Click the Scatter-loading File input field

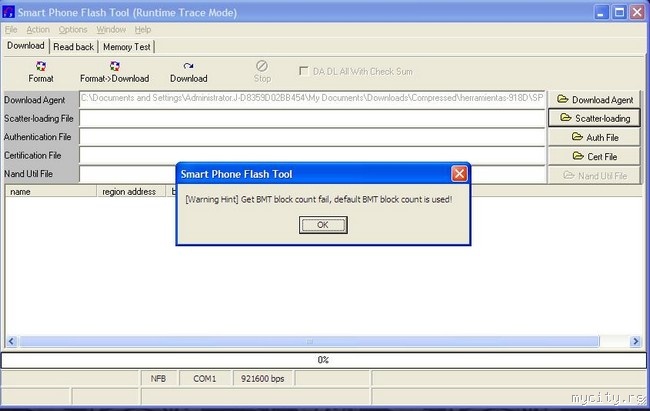[312, 118]
